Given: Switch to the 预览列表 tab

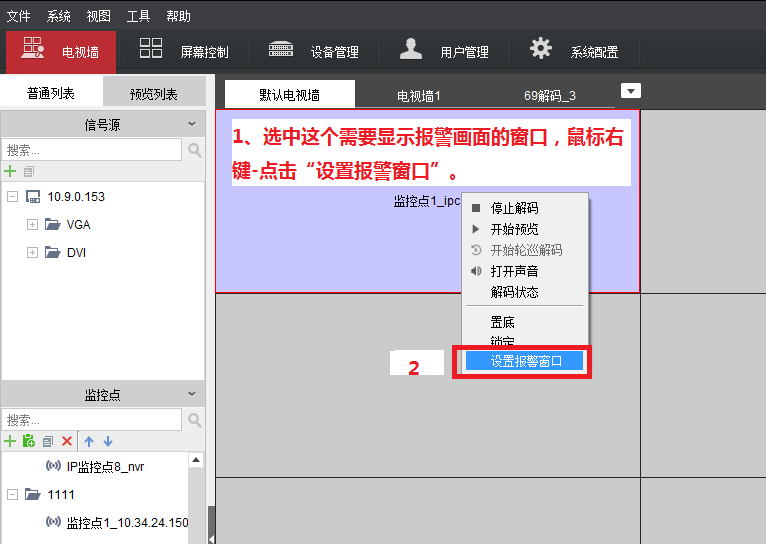Looking at the screenshot, I should pyautogui.click(x=153, y=94).
